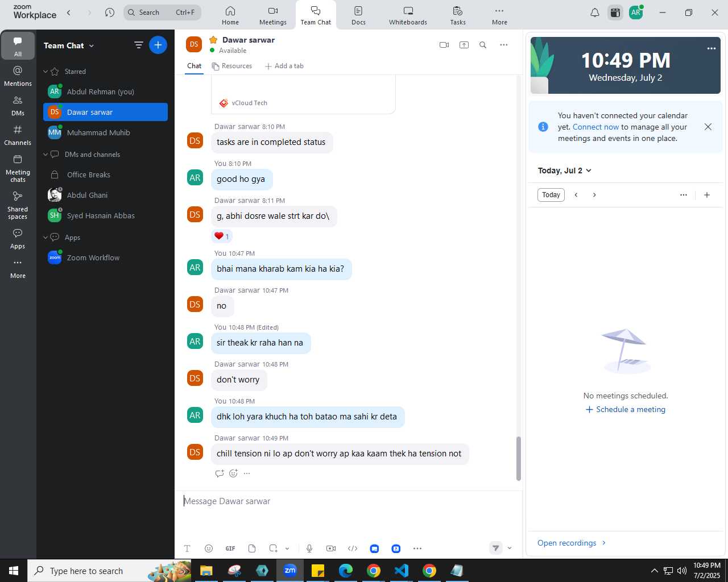Open Shared spaces in the sidebar
Screen dimensions: 728x582
pos(18,205)
